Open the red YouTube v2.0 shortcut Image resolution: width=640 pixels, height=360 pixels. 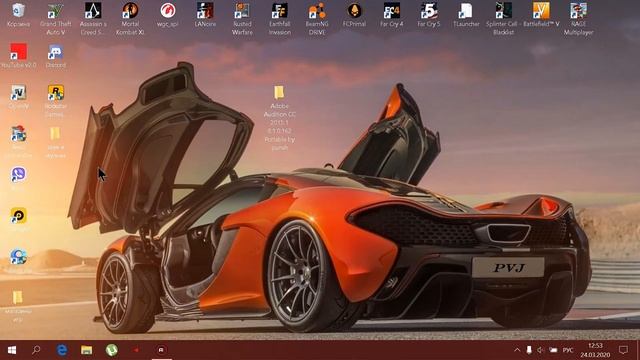pyautogui.click(x=18, y=52)
